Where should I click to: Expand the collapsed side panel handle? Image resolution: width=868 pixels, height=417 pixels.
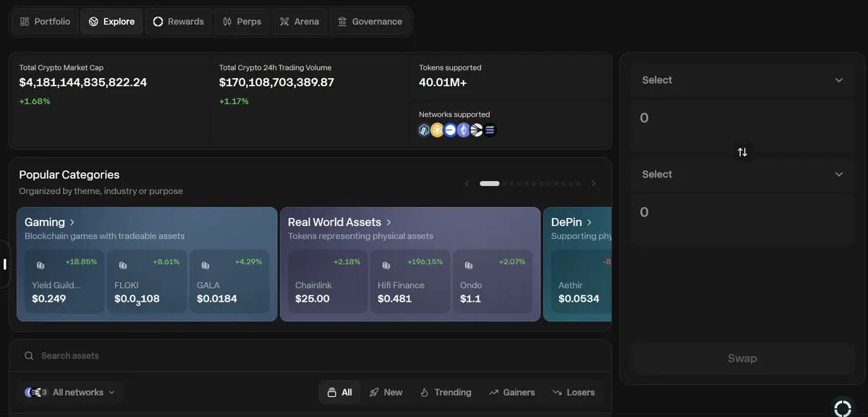coord(4,264)
